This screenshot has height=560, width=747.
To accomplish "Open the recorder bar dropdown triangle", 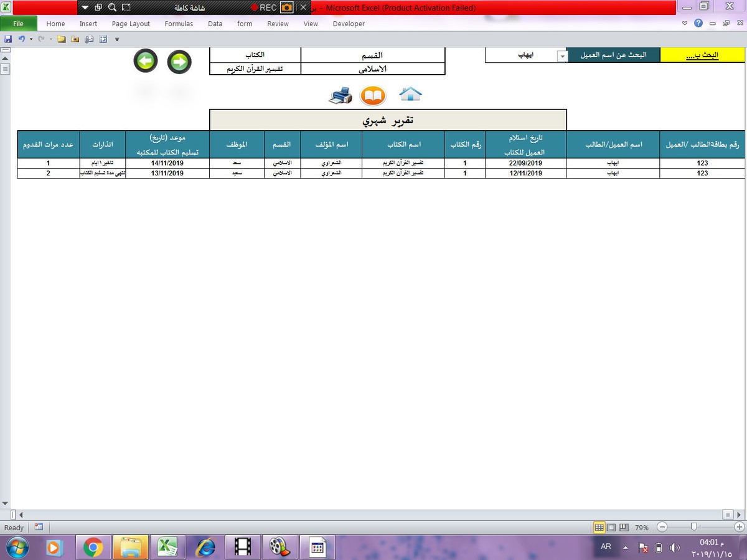I will 85,7.
